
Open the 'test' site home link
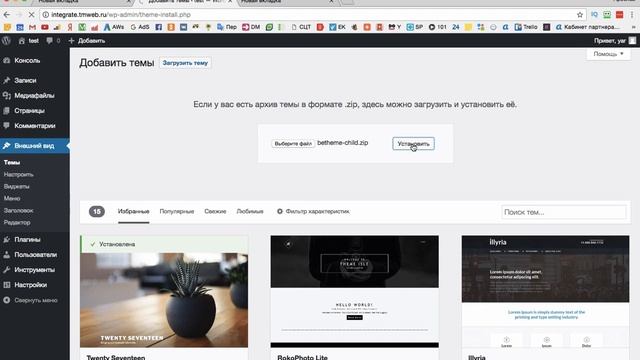pos(29,41)
